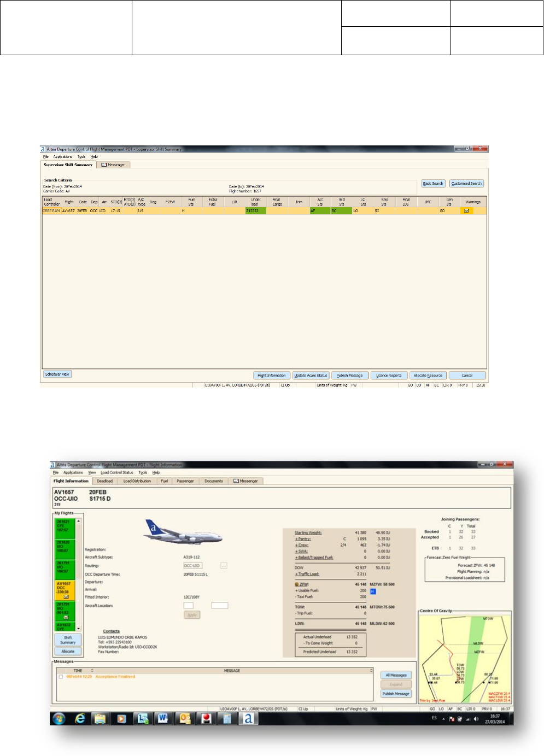Screen dimensions: 544x756
Task: Open File menu in Flight Information window
Action: tap(56, 472)
